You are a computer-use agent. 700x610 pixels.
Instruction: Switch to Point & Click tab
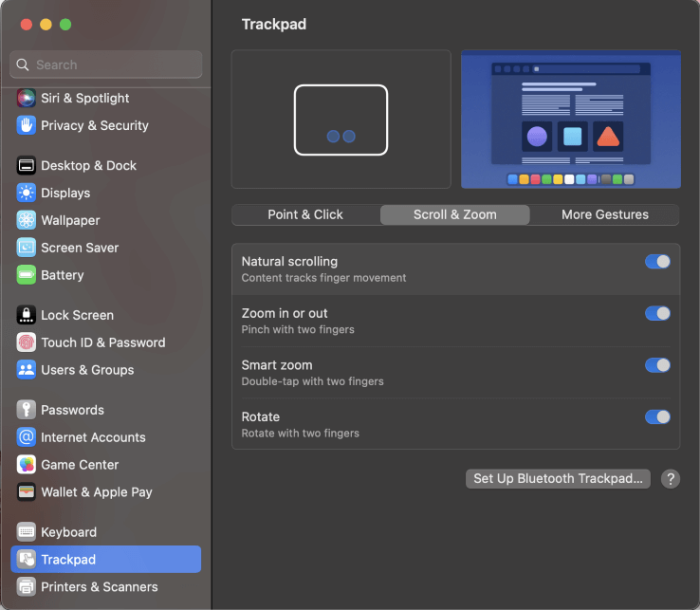click(x=305, y=214)
